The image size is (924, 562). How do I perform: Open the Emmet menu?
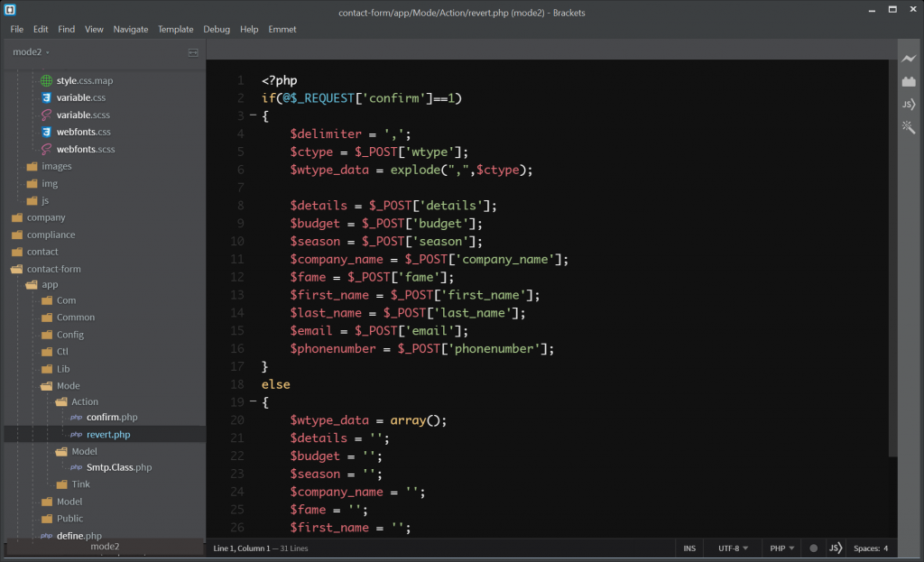282,29
